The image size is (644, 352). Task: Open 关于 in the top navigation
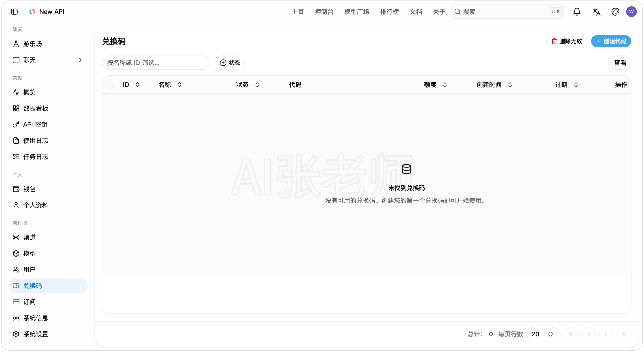[439, 11]
